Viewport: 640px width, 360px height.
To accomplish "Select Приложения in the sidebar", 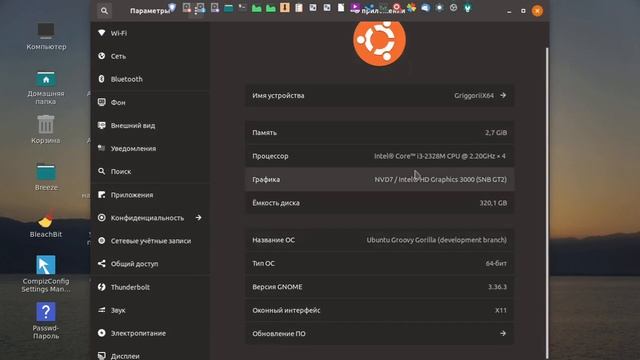I will click(x=151, y=195).
